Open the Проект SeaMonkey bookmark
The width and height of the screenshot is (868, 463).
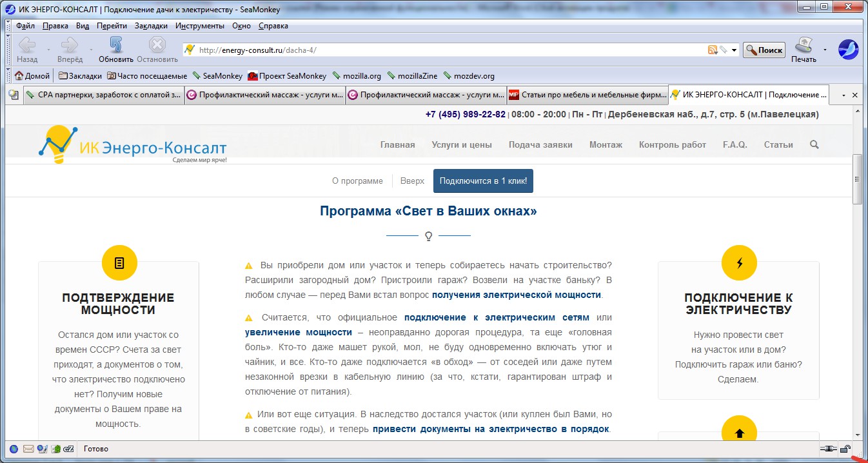pos(287,75)
